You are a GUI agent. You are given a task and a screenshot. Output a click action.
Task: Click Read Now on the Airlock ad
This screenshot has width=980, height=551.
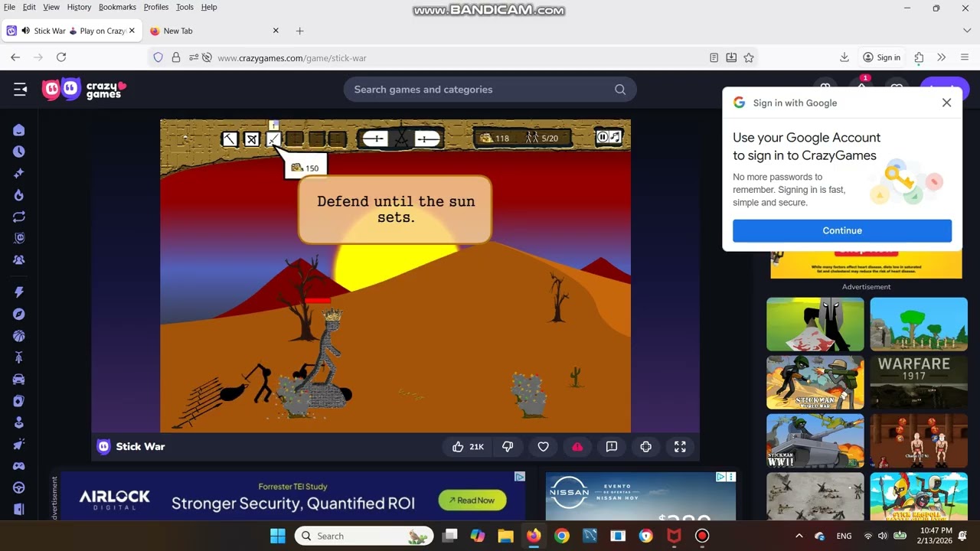tap(472, 500)
